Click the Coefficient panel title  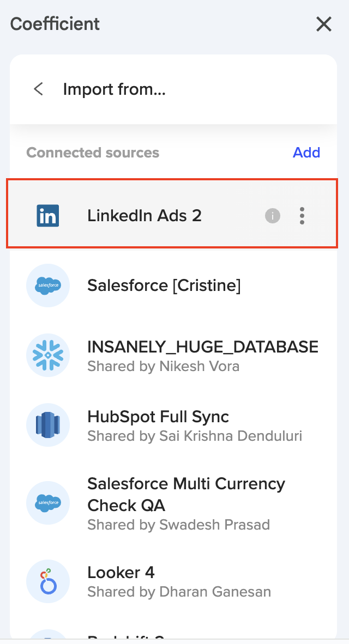click(55, 24)
